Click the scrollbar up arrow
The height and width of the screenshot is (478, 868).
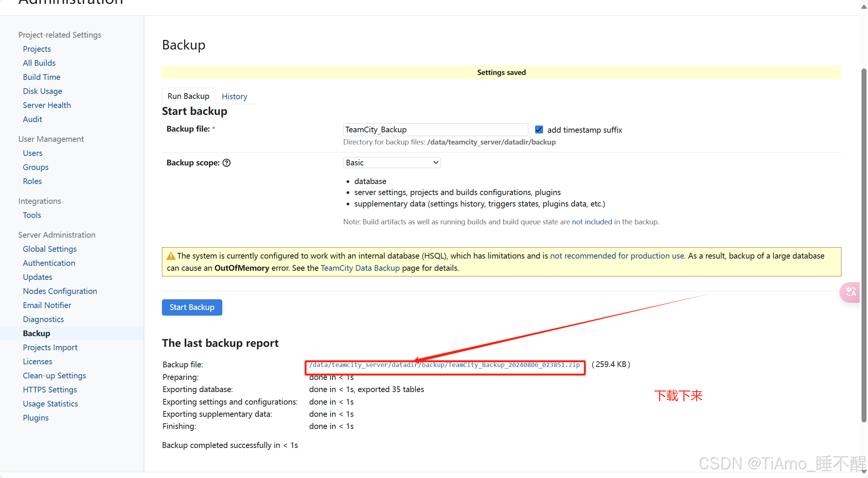click(x=864, y=7)
